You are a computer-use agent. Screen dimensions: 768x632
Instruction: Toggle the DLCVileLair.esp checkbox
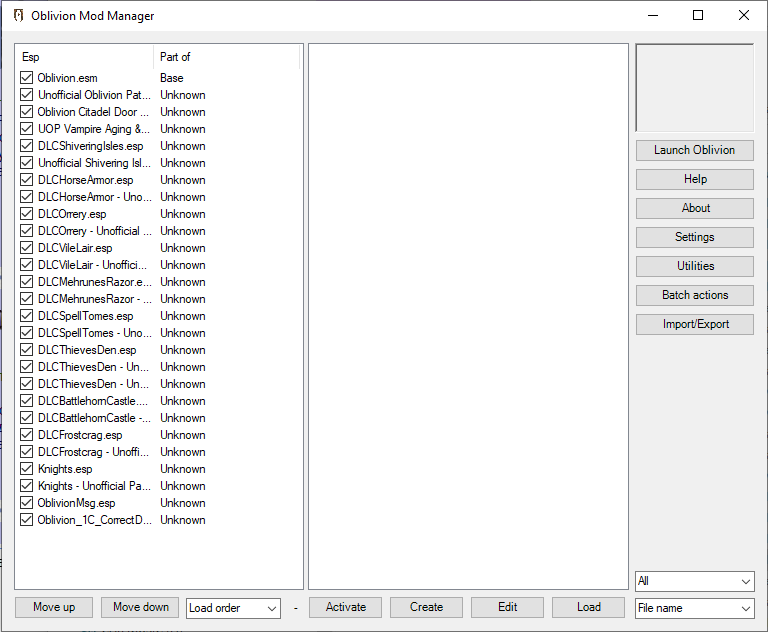tap(26, 247)
